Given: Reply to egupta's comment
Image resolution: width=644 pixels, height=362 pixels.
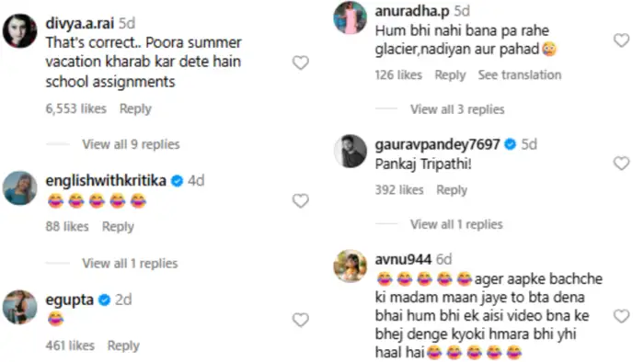Looking at the screenshot, I should (123, 345).
